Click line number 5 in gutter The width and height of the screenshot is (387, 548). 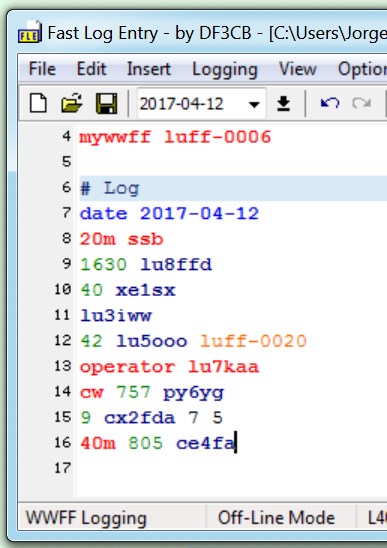tap(66, 162)
